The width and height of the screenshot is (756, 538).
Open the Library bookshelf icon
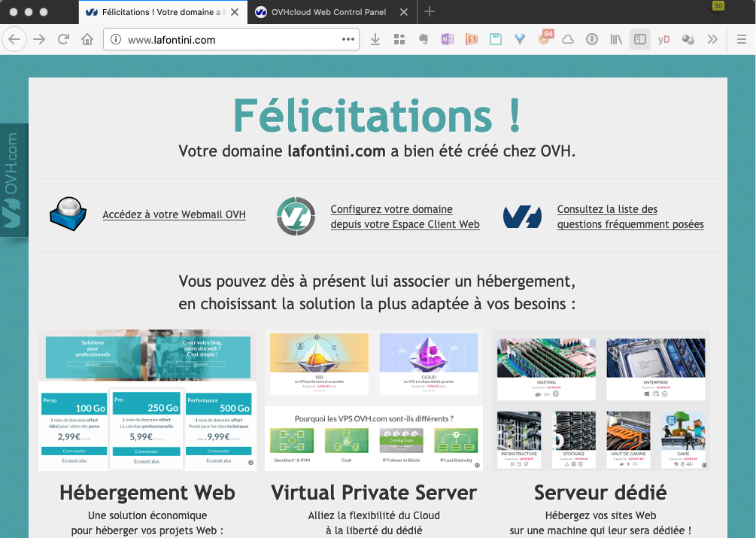(x=616, y=39)
